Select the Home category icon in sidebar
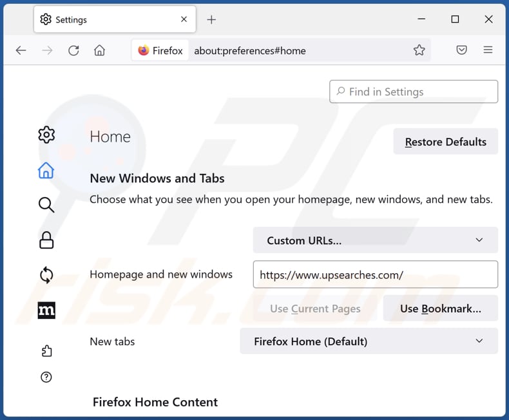This screenshot has height=420, width=509. tap(46, 170)
